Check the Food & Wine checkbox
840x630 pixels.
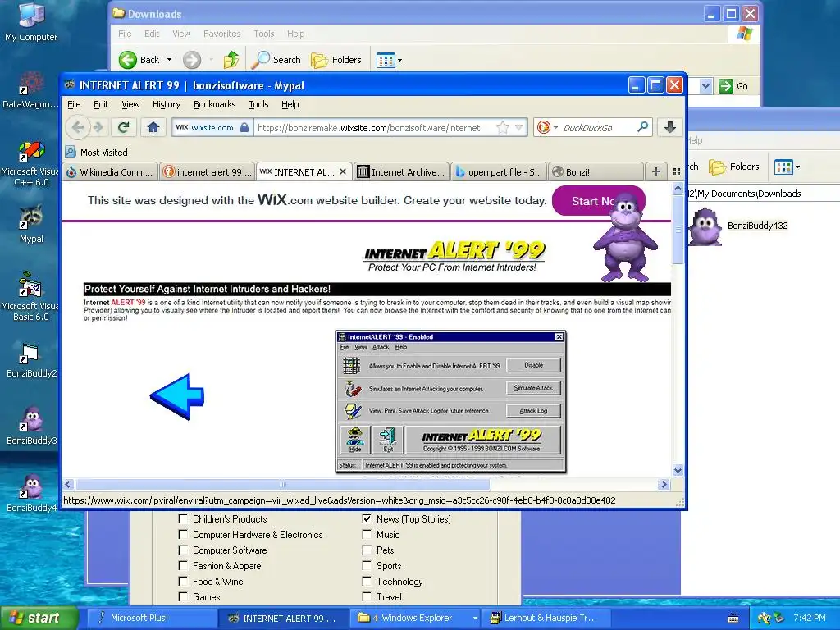183,581
